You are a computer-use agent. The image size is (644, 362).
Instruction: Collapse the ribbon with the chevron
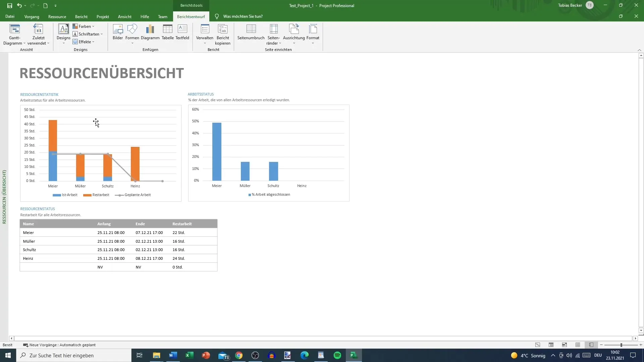point(639,50)
